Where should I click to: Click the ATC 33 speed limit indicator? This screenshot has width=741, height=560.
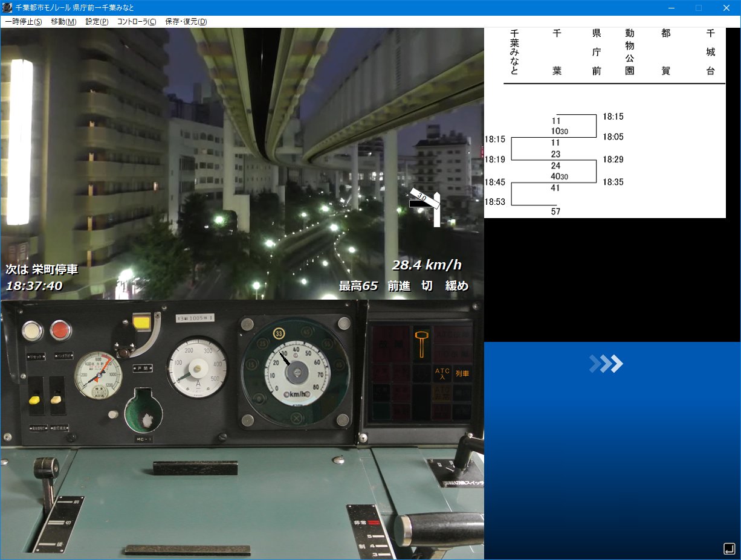[x=279, y=333]
